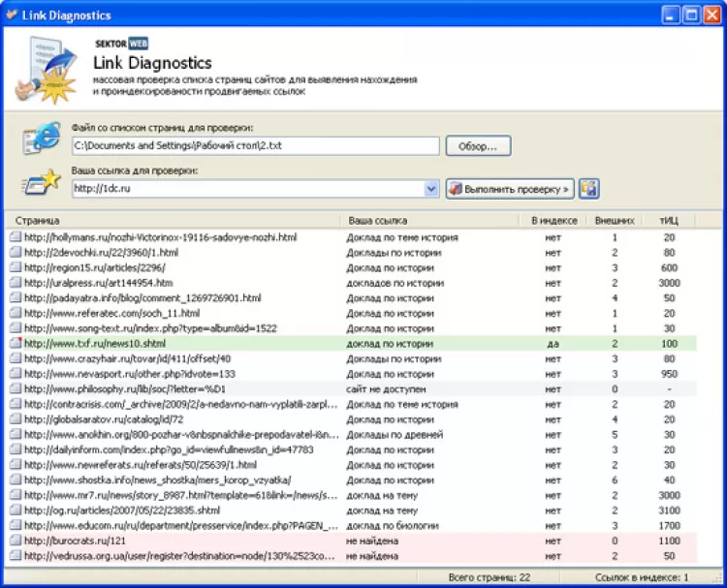
Task: Click the page icon for educom.ru row
Action: (x=16, y=525)
